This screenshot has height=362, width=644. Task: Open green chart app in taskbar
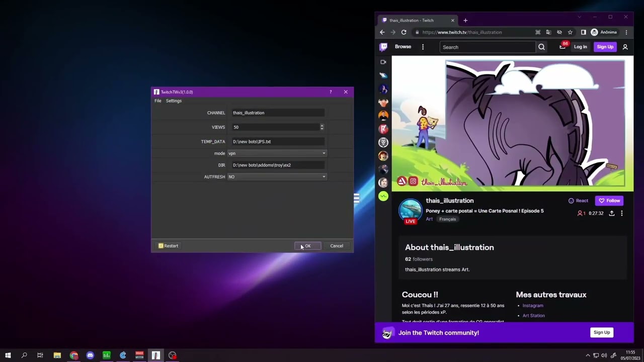point(107,355)
